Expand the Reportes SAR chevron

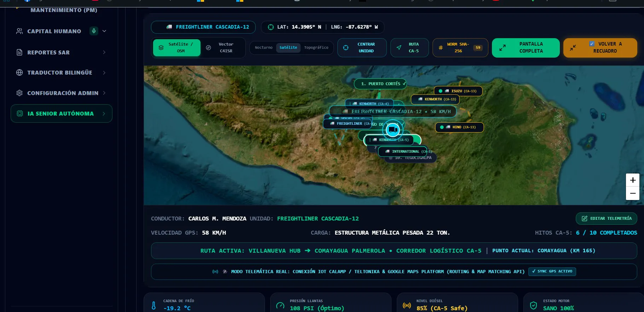click(x=104, y=52)
